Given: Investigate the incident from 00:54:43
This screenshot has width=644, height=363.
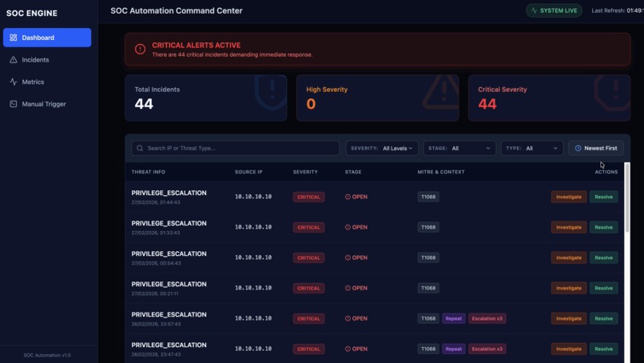Looking at the screenshot, I should [x=569, y=257].
